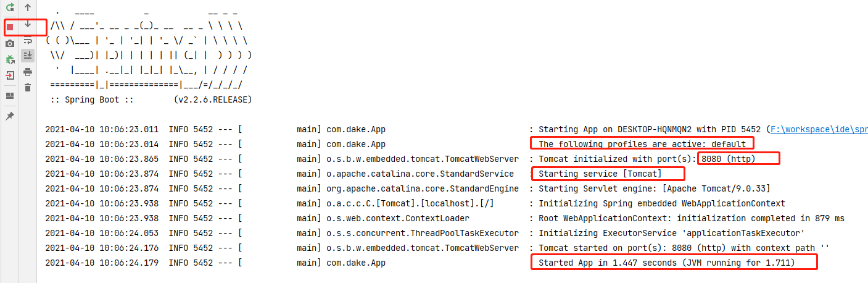Screen dimensions: 868x283
Task: Toggle scroll to end of console
Action: [28, 56]
